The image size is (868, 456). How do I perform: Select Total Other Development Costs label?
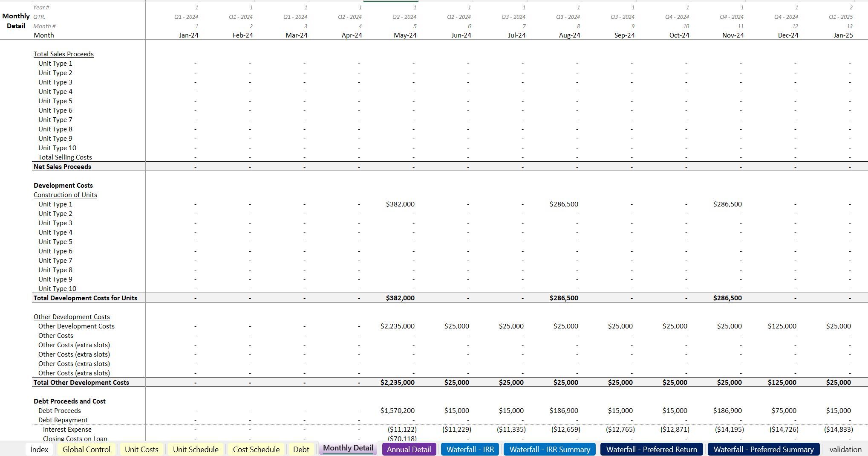81,383
